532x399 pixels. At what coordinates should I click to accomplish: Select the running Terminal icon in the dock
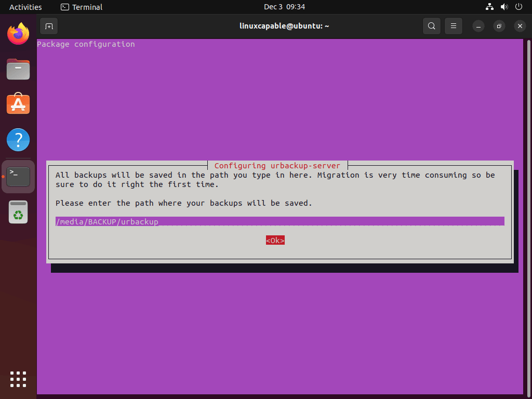pos(18,176)
